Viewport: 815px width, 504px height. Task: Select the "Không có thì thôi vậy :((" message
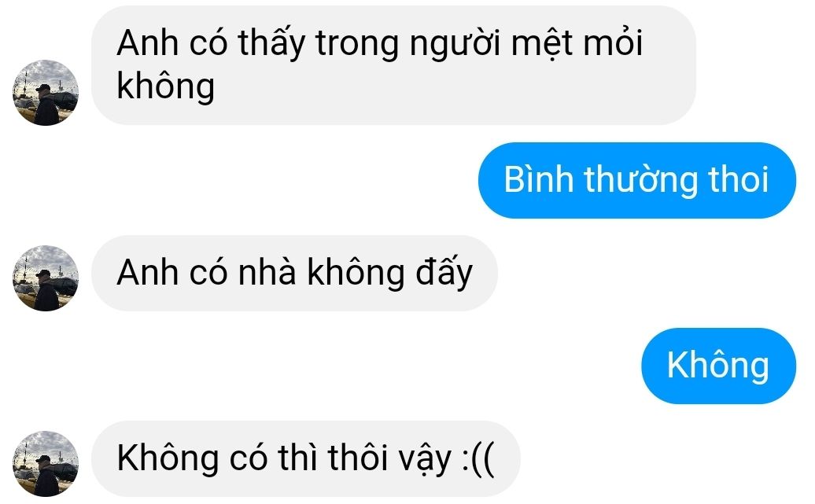pos(305,459)
